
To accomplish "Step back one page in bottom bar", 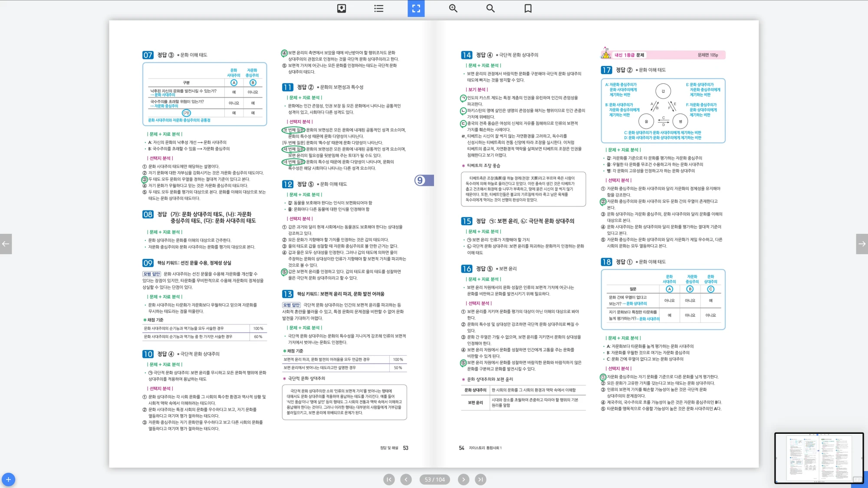I will [406, 479].
